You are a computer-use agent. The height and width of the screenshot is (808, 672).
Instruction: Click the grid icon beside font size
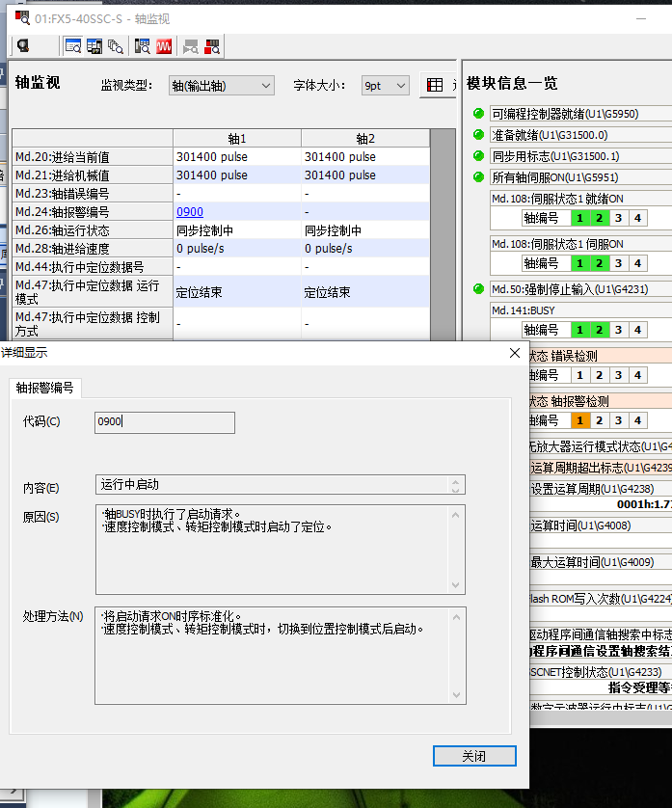[435, 86]
